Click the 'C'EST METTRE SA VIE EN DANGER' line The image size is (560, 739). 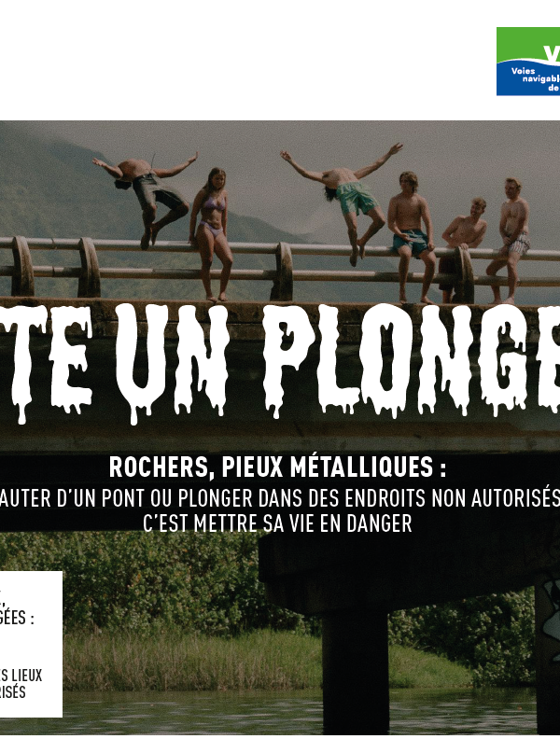(x=277, y=523)
